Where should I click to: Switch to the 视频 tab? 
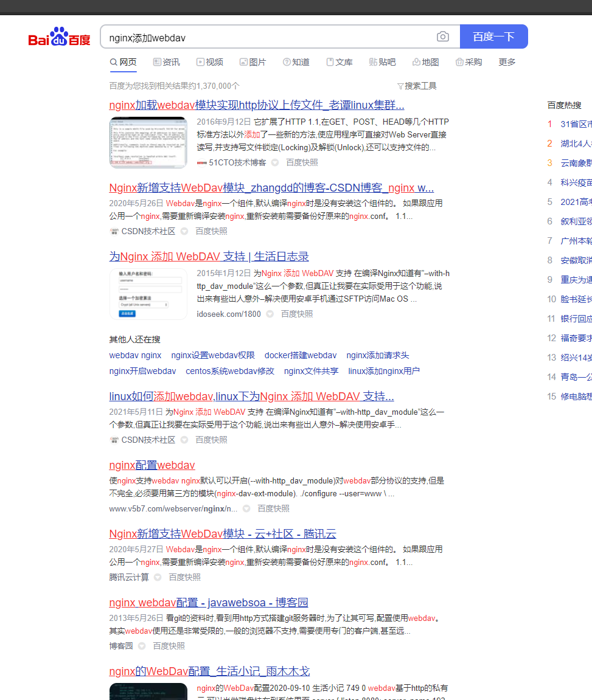coord(210,62)
